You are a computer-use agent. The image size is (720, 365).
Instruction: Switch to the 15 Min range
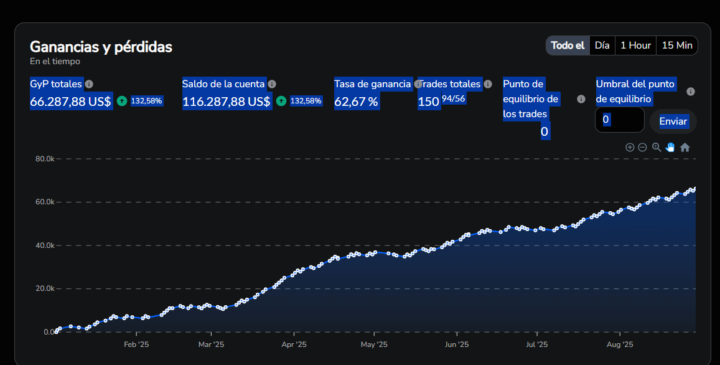pyautogui.click(x=677, y=45)
